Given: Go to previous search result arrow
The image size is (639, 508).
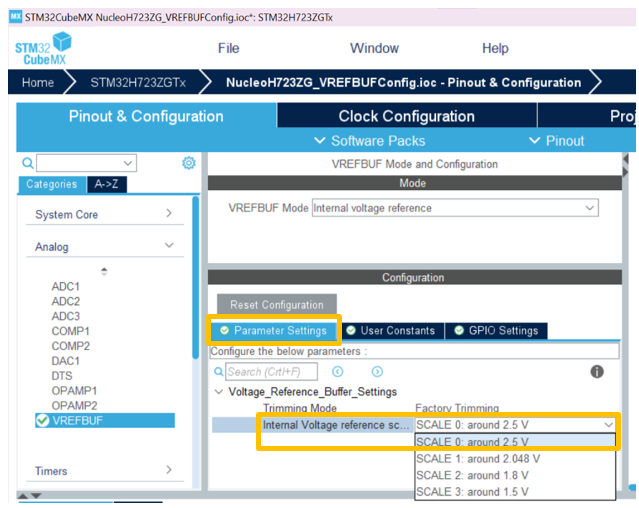Looking at the screenshot, I should point(338,372).
